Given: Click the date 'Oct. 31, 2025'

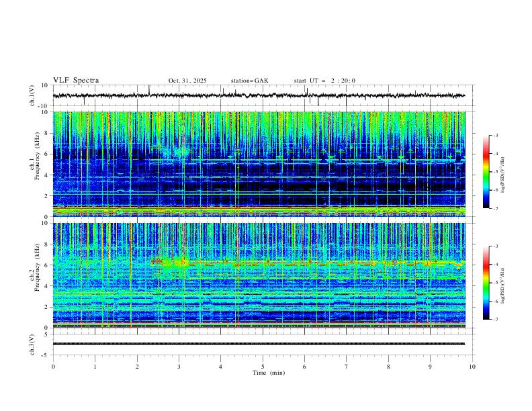Looking at the screenshot, I should click(x=187, y=81).
